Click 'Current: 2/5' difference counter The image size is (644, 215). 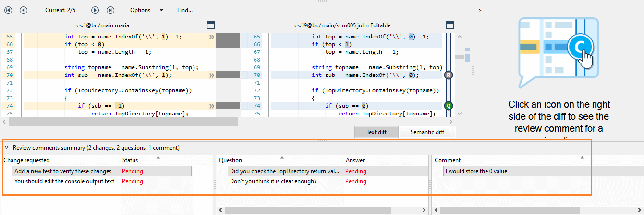coord(60,10)
